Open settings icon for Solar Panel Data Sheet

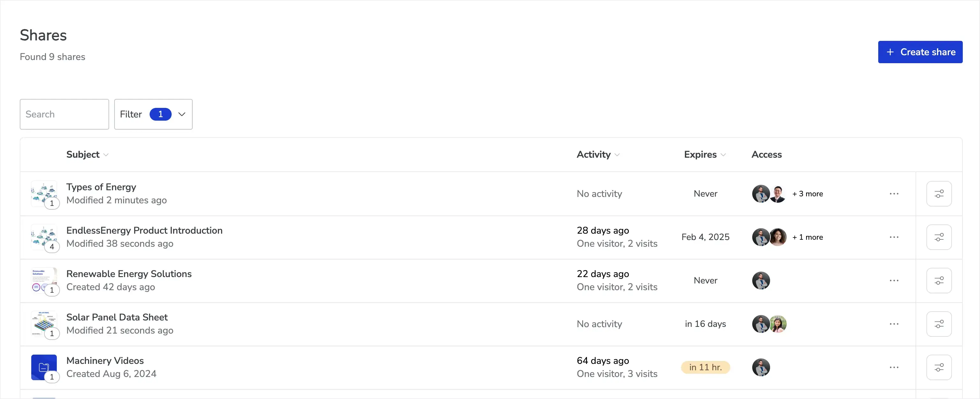(x=939, y=324)
